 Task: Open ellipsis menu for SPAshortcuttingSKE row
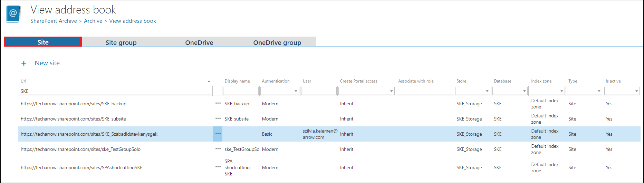[x=218, y=167]
